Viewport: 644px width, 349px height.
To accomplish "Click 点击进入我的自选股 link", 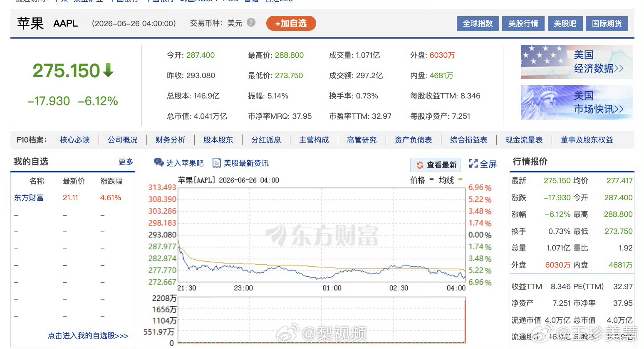I will click(88, 336).
